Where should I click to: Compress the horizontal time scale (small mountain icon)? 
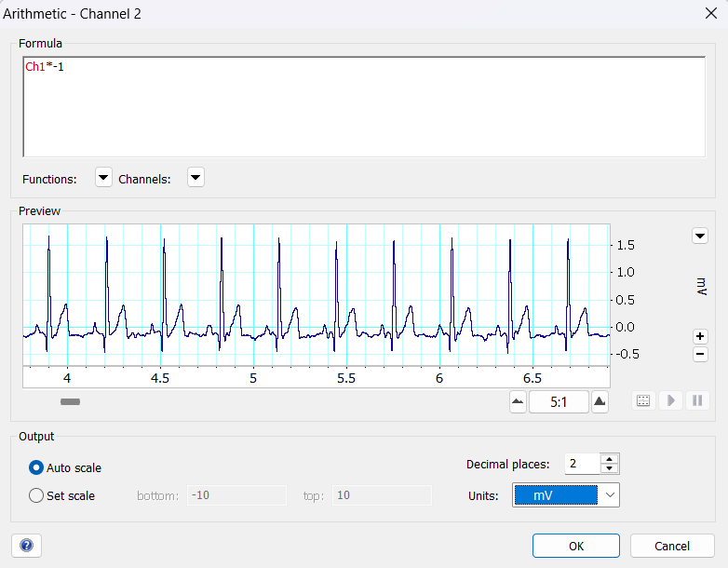(518, 401)
